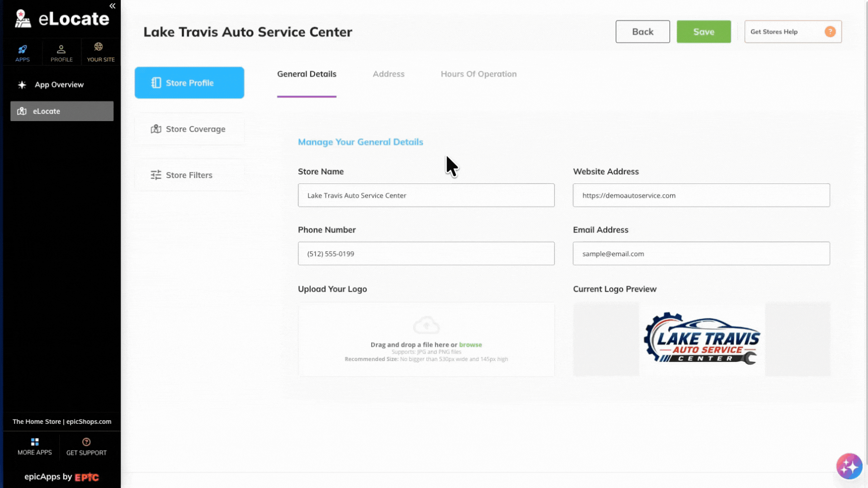
Task: Open Get Stores Help
Action: point(793,32)
